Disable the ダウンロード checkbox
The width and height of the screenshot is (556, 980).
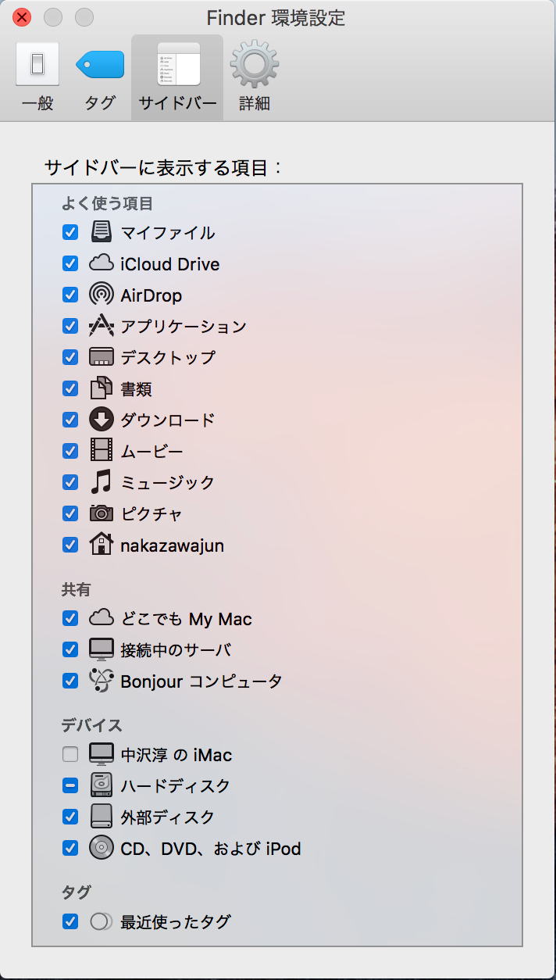(x=70, y=420)
